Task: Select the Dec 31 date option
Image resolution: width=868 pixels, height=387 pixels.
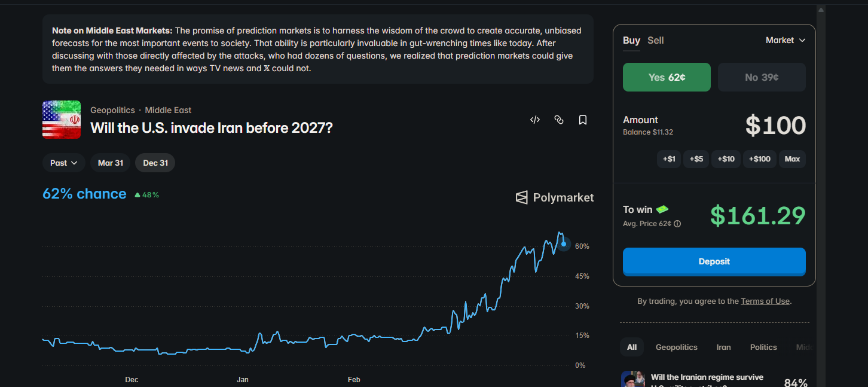Action: tap(155, 163)
